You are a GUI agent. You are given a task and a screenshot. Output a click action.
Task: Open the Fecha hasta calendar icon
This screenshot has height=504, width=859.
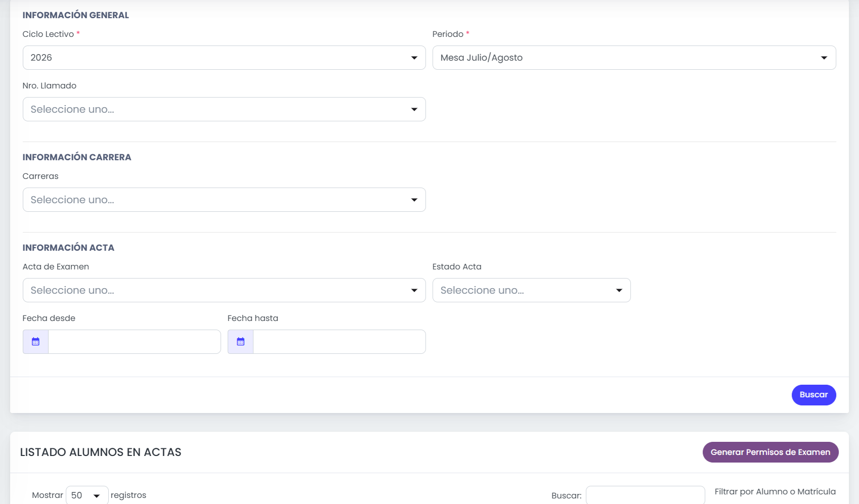pyautogui.click(x=240, y=342)
